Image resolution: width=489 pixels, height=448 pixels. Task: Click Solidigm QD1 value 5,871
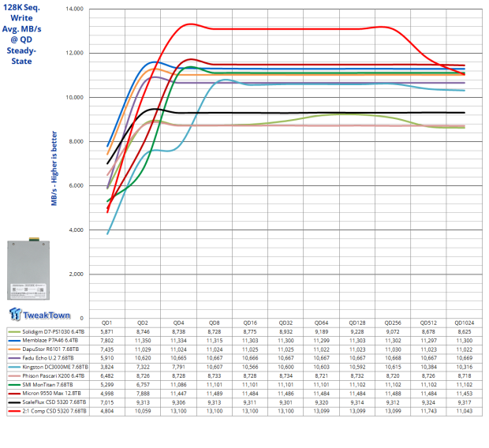(x=107, y=332)
